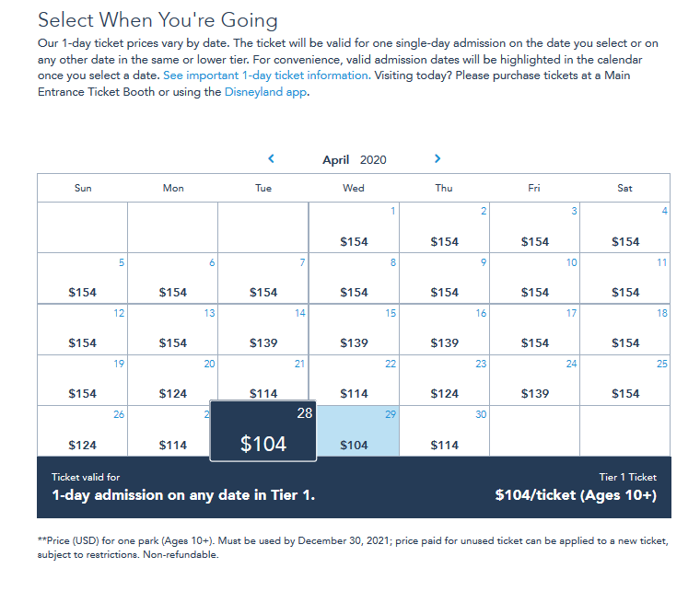Pick April 14 with $139 ticket
This screenshot has width=700, height=591.
[263, 330]
